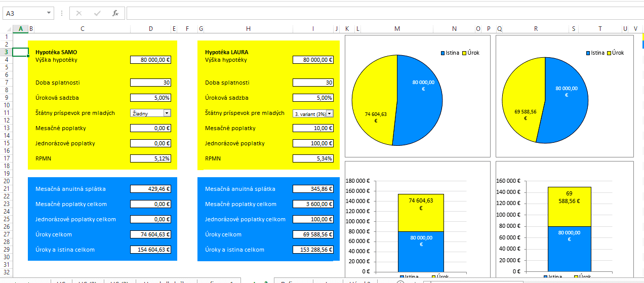The height and width of the screenshot is (283, 644).
Task: Click SAMO Úroky celkom value 74 604,63 €
Action: click(150, 234)
